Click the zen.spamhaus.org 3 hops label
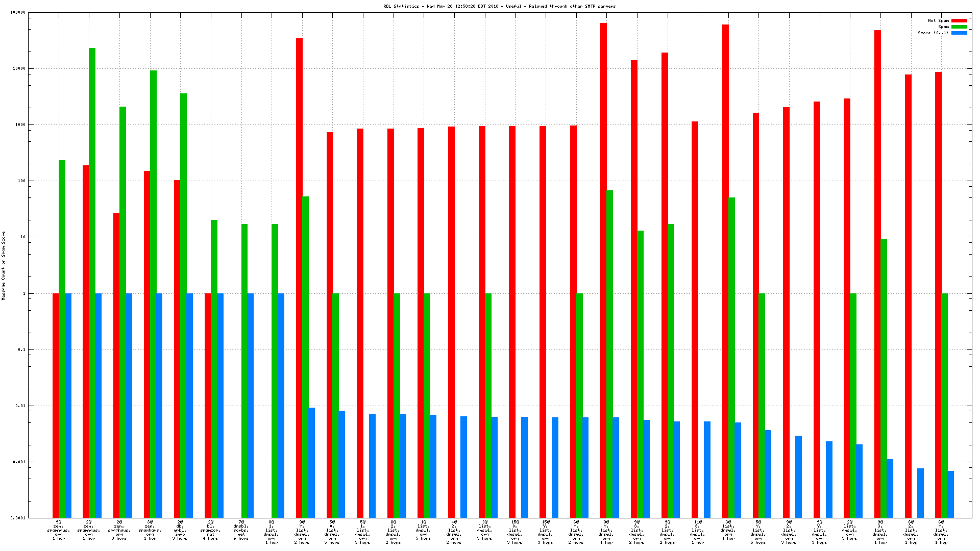This screenshot has height=551, width=980. pos(119,530)
